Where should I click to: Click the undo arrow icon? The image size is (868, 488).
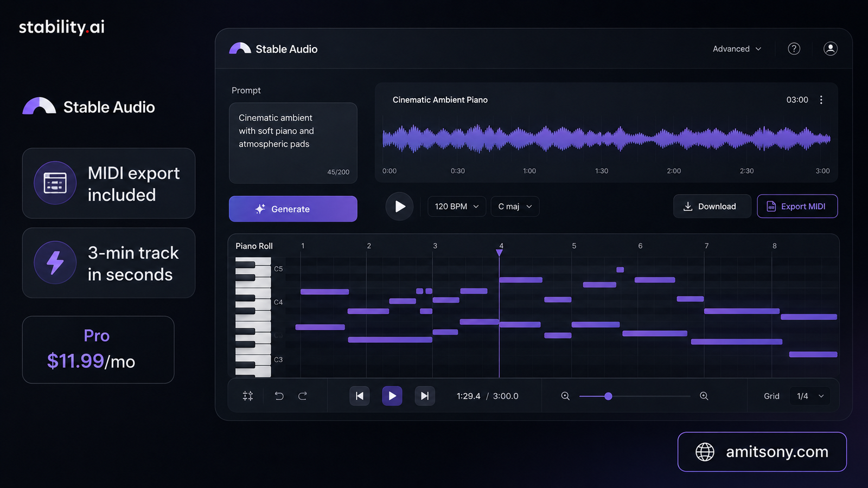[x=279, y=396]
